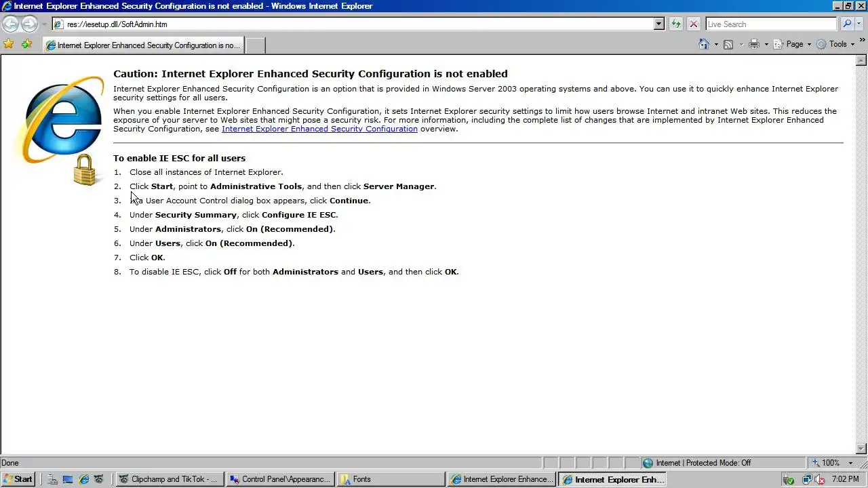The width and height of the screenshot is (868, 488).
Task: Go back with the Back arrow button
Action: tap(10, 24)
